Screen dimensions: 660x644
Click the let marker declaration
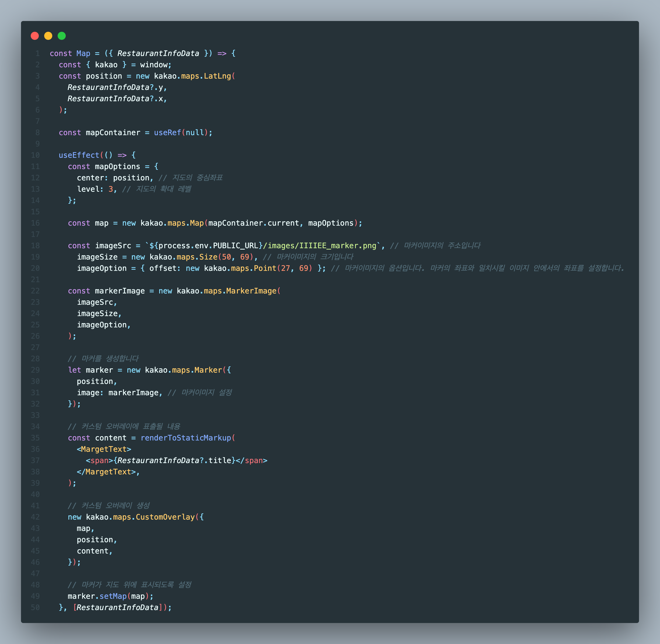point(90,370)
